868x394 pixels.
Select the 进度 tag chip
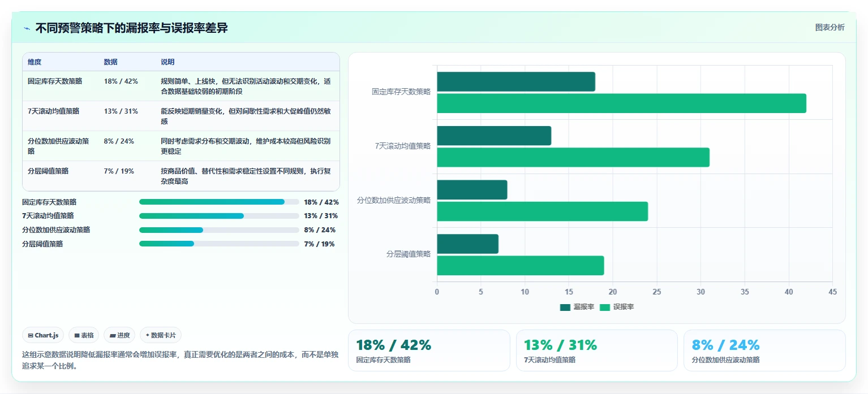pos(119,335)
